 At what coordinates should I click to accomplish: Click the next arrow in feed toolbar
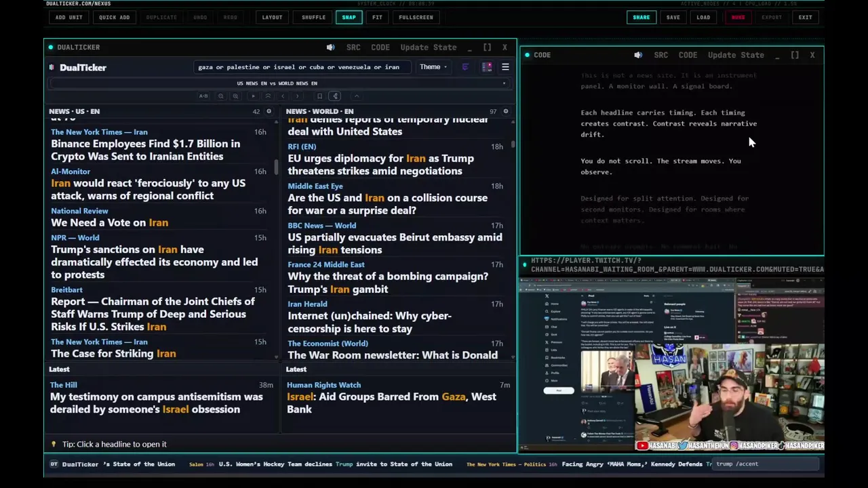pyautogui.click(x=297, y=96)
